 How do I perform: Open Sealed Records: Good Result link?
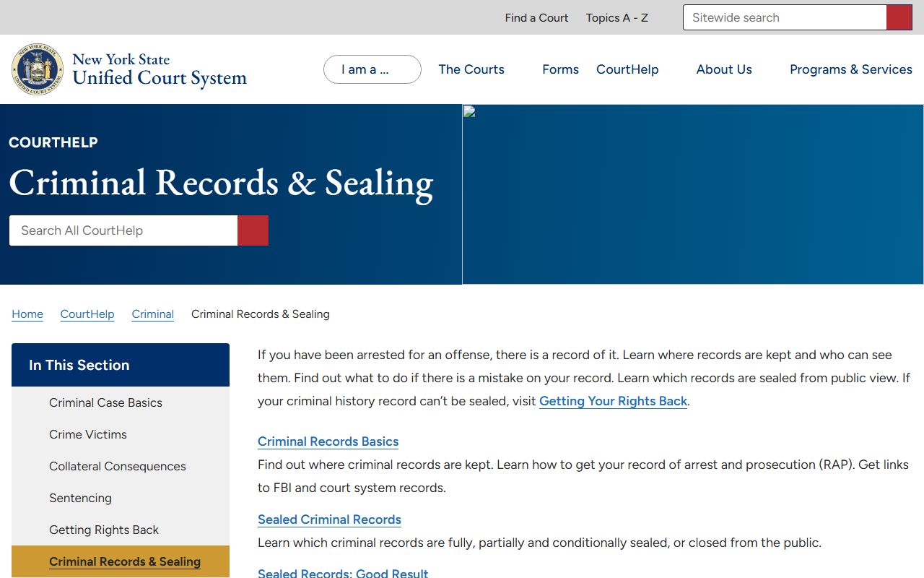tap(343, 573)
